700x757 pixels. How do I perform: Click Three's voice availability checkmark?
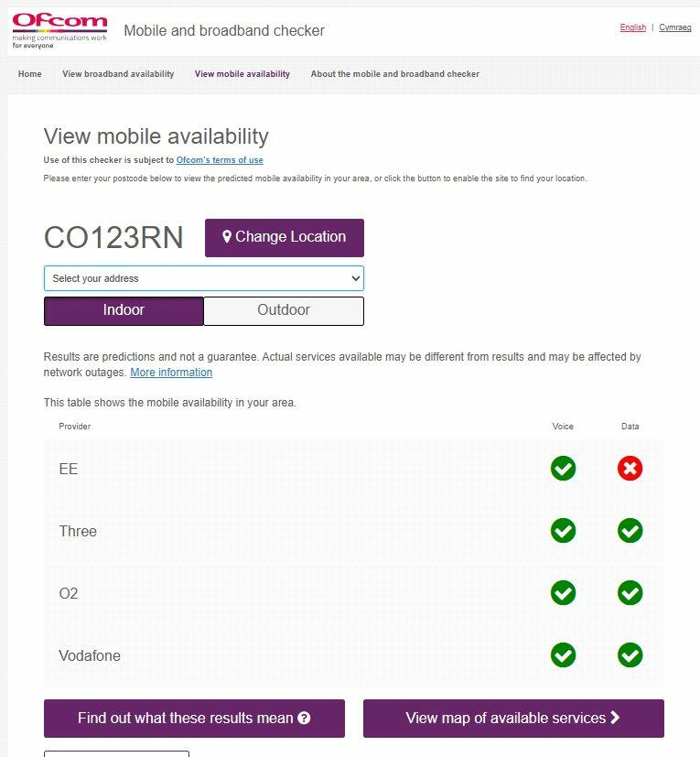click(563, 531)
